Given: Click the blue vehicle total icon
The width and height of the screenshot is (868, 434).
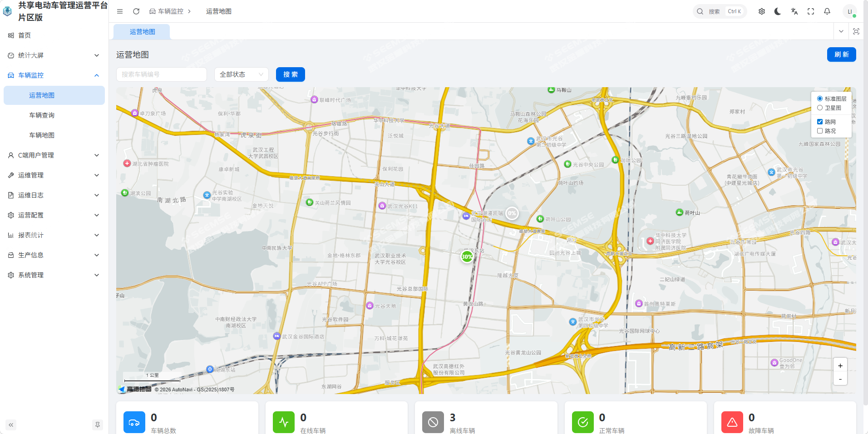Looking at the screenshot, I should (x=134, y=422).
